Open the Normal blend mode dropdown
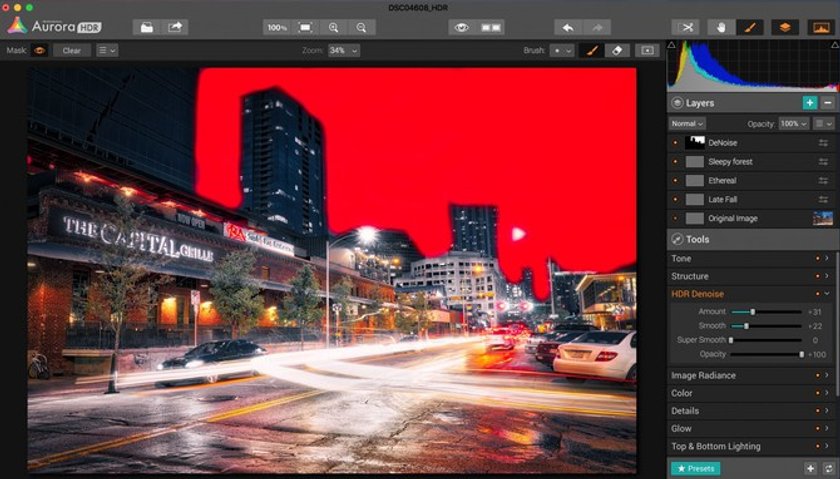Viewport: 840px width, 479px height. click(x=687, y=124)
